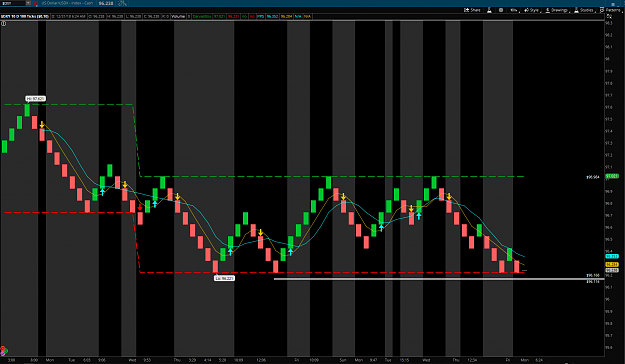The height and width of the screenshot is (364, 625).
Task: Click the red 96.221 value in header
Action: (x=233, y=16)
